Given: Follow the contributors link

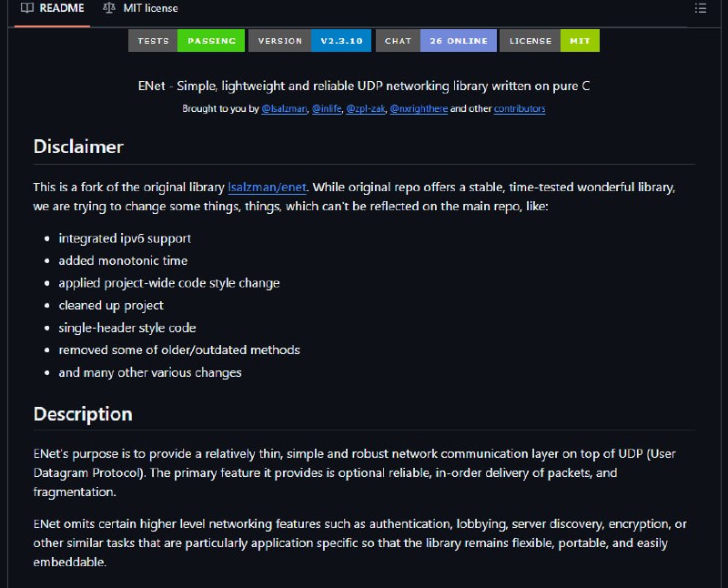Looking at the screenshot, I should [520, 108].
